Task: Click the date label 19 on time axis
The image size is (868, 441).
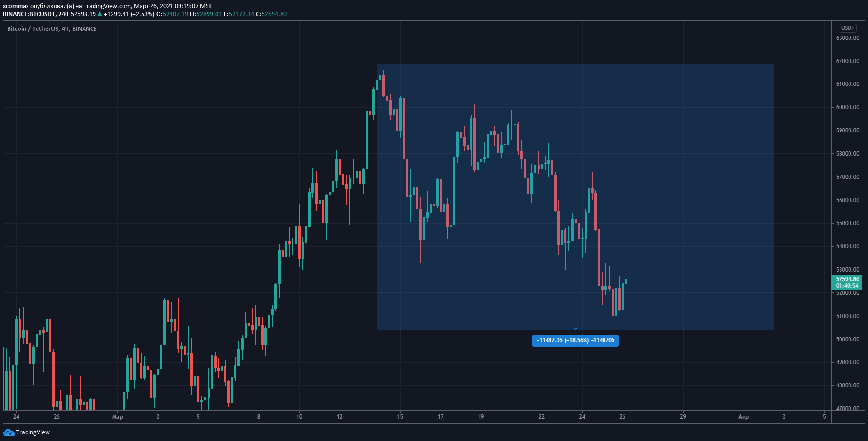Action: (481, 417)
